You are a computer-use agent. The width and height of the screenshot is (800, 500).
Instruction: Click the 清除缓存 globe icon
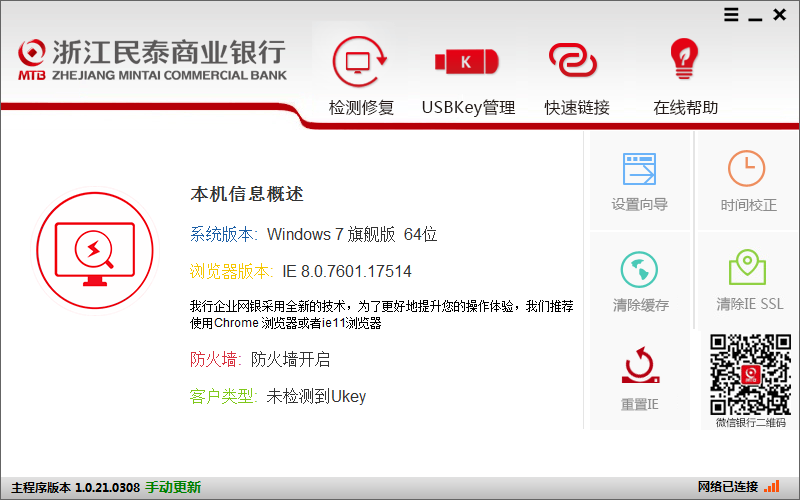click(x=639, y=269)
